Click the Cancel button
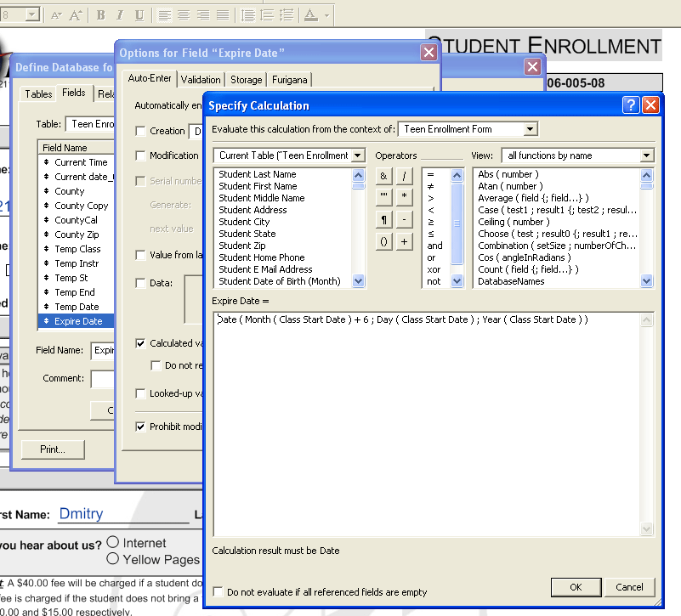The width and height of the screenshot is (681, 616). [629, 587]
